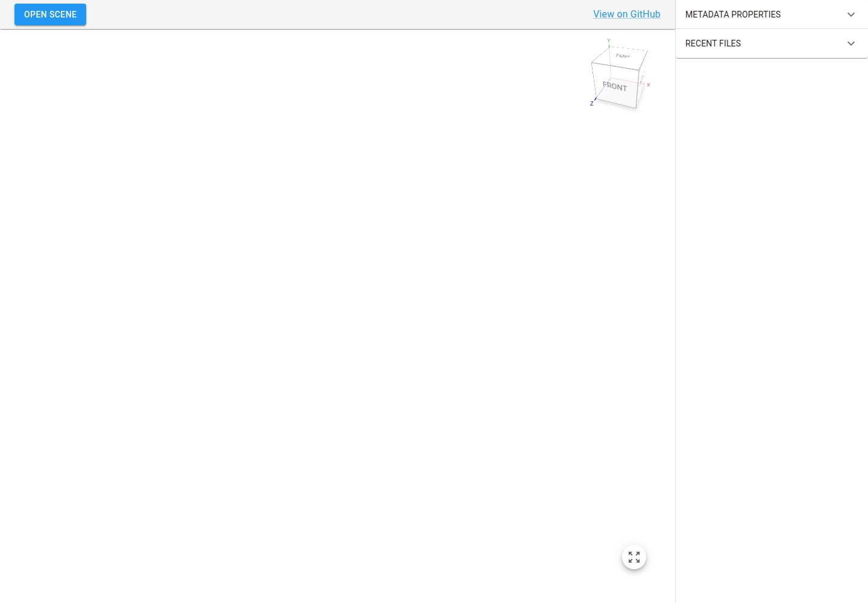Select the Metadata Properties header text
868x603 pixels.
733,14
